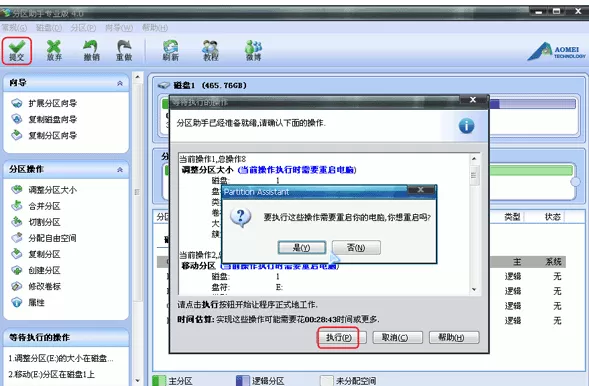Collapse the 分区操作 panel
Viewport: 589px width, 386px height.
point(120,169)
